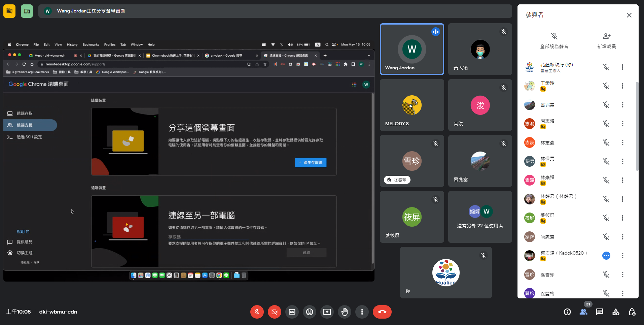Raise hand in the meeting
Screen dimensions: 644x325
pos(345,312)
